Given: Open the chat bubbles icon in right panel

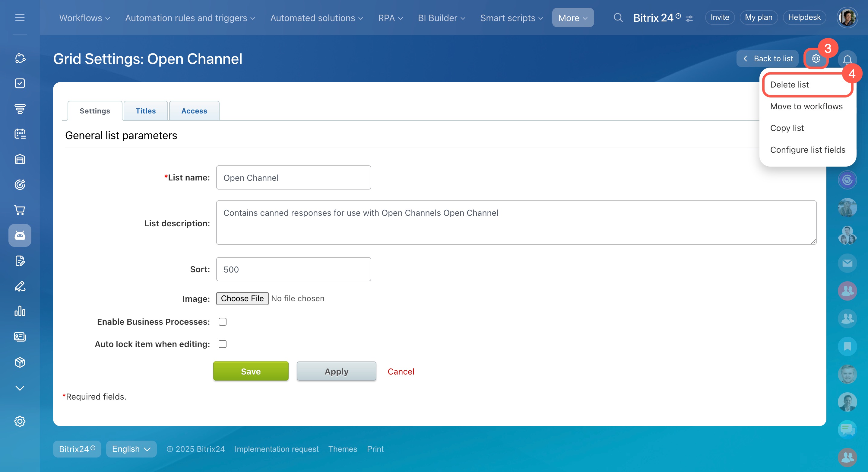Looking at the screenshot, I should pyautogui.click(x=847, y=429).
